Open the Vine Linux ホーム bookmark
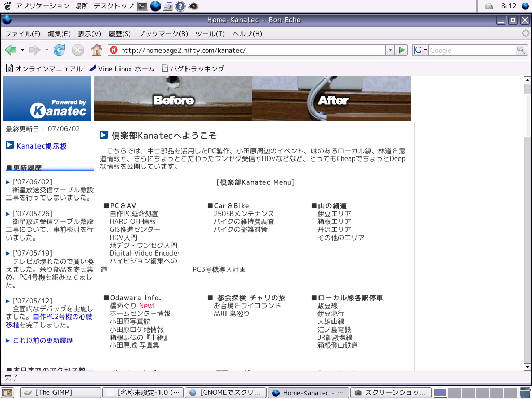The height and width of the screenshot is (399, 532). 122,69
